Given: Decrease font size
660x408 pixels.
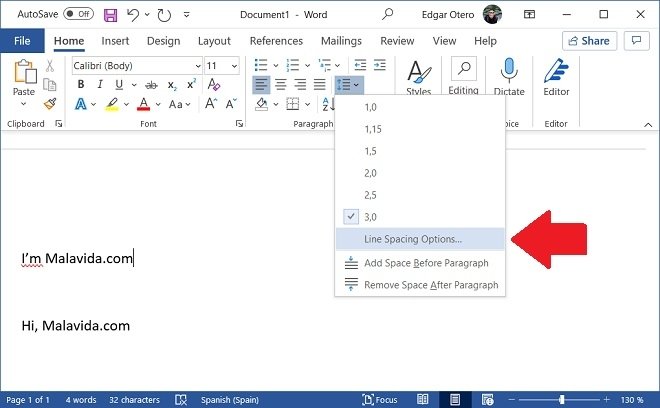Looking at the screenshot, I should 231,104.
